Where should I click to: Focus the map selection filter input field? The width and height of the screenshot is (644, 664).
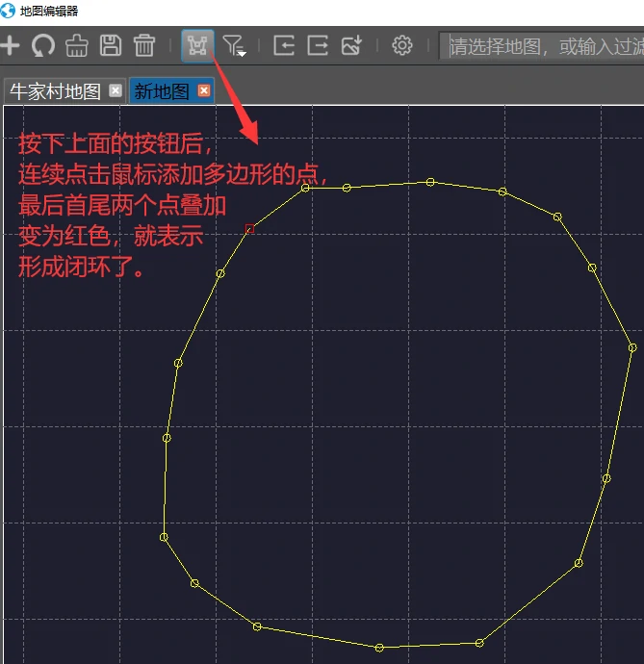(x=542, y=46)
